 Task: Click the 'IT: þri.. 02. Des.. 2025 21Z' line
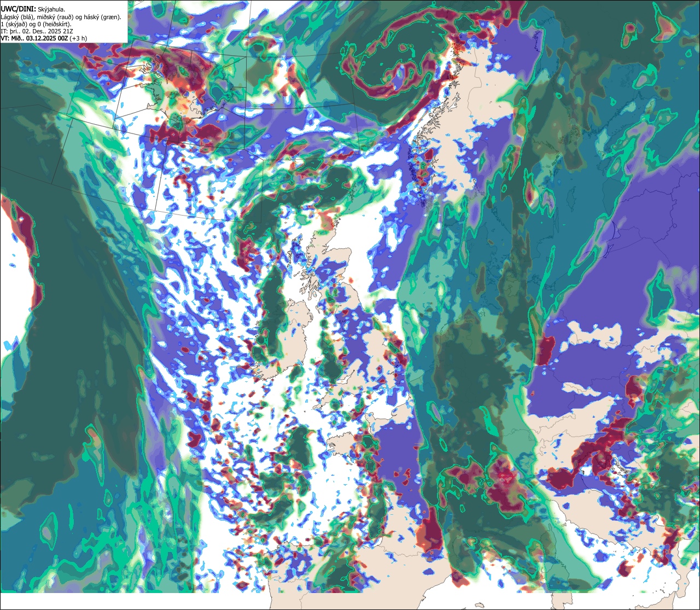(37, 31)
